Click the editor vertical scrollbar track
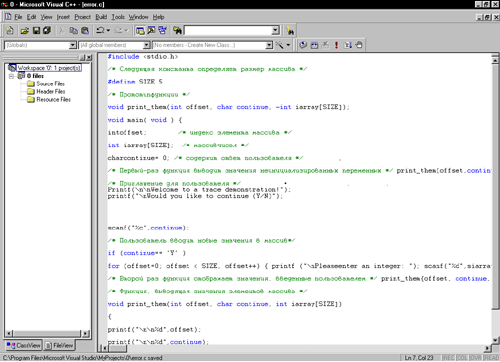This screenshot has height=362, width=500. [495, 322]
